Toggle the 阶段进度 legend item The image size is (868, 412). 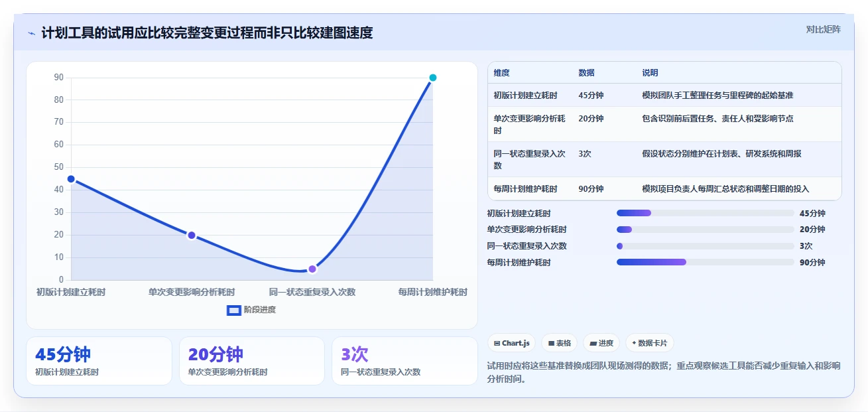tap(251, 310)
